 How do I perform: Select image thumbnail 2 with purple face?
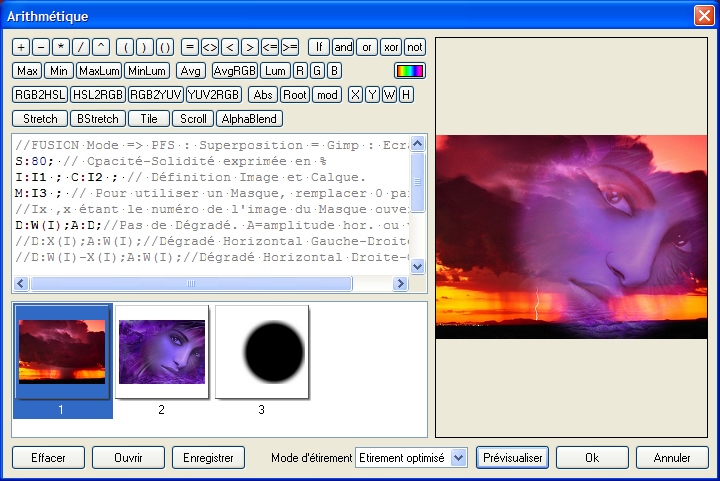162,361
